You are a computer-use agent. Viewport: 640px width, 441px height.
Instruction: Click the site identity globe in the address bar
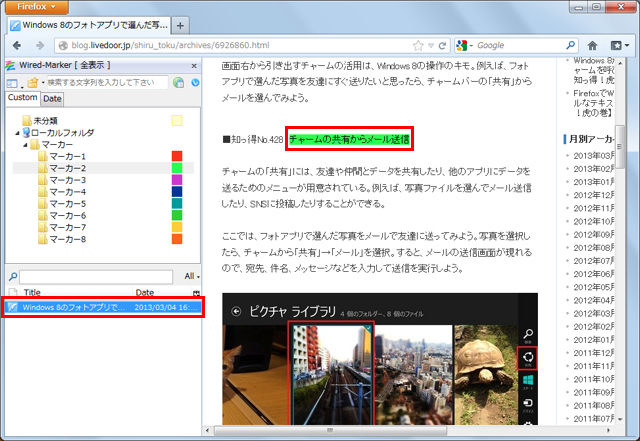pyautogui.click(x=63, y=46)
